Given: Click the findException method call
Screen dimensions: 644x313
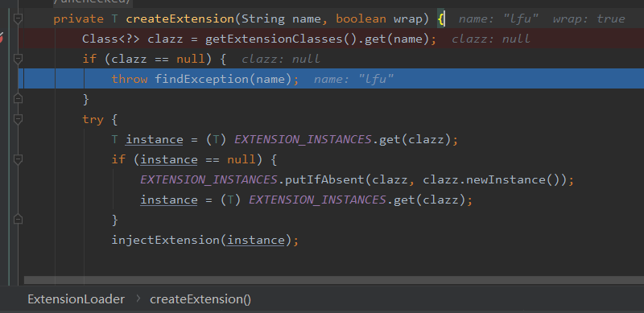Looking at the screenshot, I should point(201,79).
